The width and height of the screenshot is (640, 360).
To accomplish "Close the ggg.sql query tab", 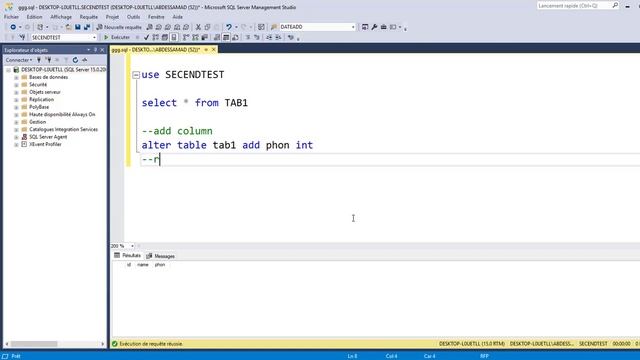I will (x=213, y=50).
